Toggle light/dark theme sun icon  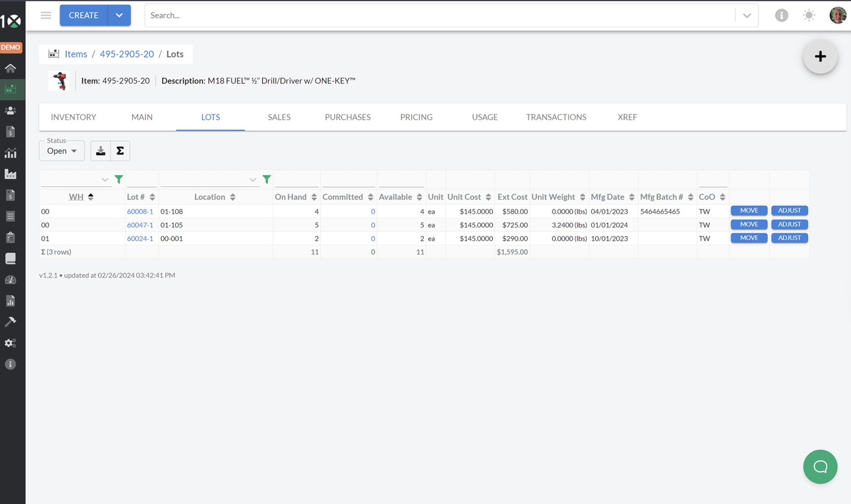click(809, 15)
